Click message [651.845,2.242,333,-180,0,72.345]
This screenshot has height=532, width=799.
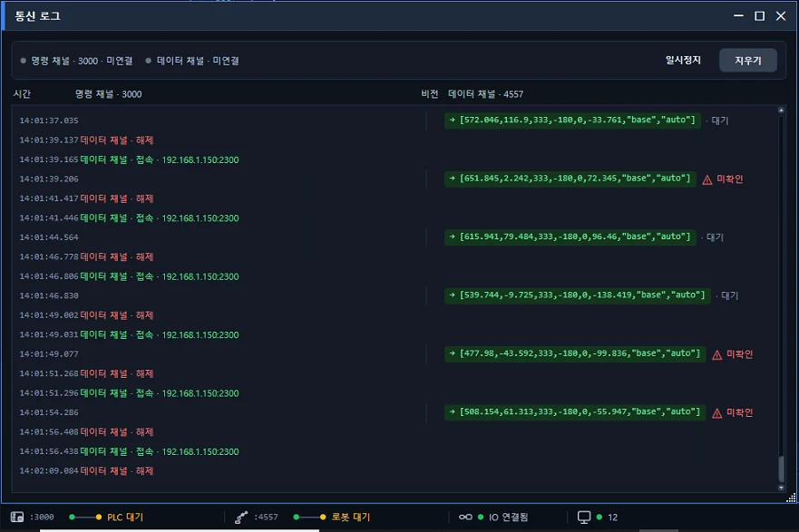pos(570,179)
